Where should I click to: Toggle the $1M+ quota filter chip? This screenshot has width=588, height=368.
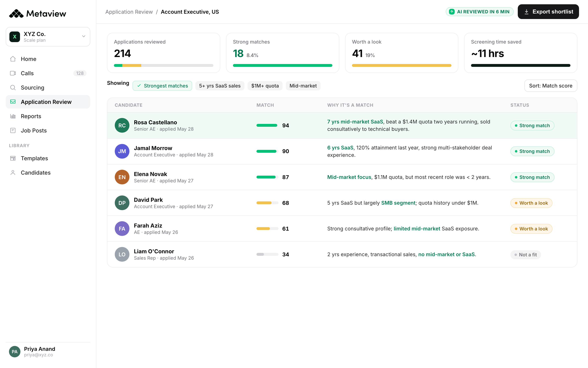(x=265, y=86)
